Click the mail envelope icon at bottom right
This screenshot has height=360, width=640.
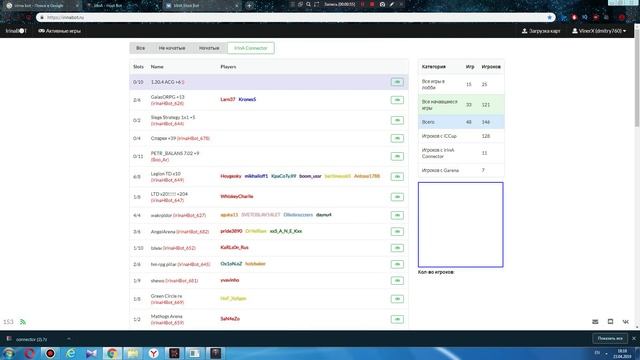click(595, 322)
